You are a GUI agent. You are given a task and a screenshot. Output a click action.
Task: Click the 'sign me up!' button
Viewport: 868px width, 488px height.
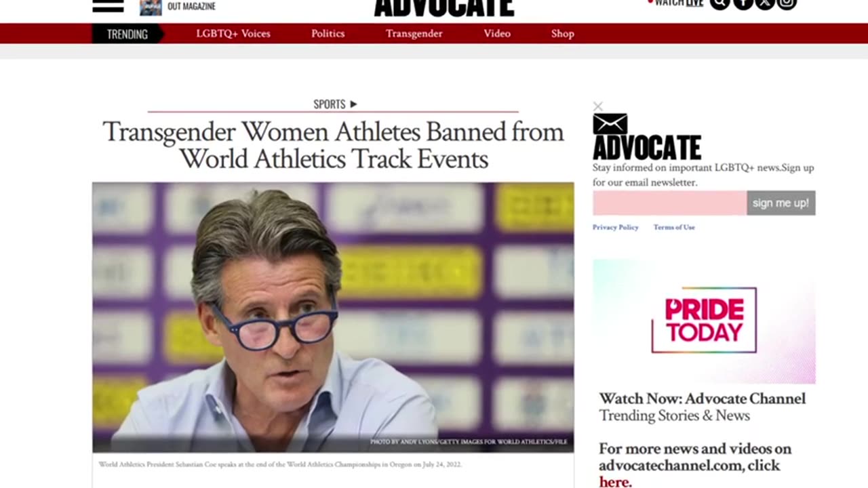click(781, 203)
